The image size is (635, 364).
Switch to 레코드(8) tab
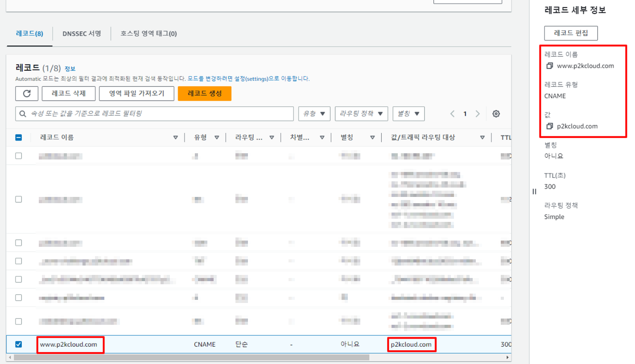click(29, 33)
